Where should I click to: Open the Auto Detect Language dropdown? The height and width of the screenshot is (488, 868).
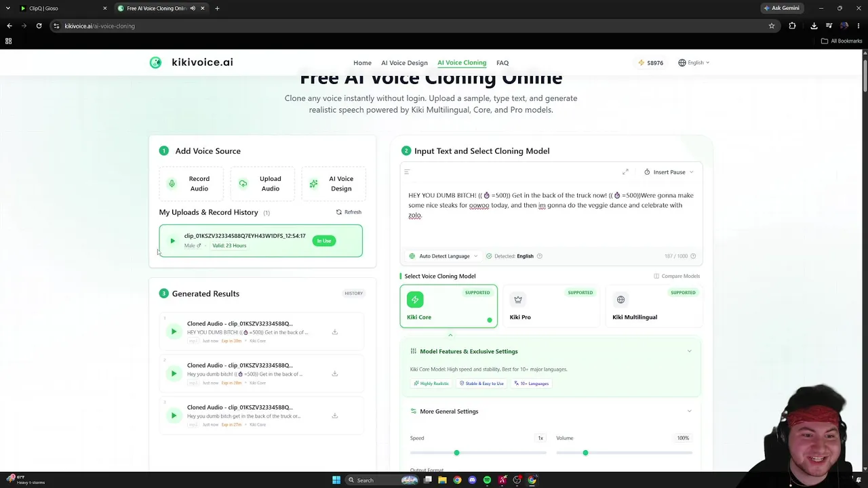click(443, 256)
